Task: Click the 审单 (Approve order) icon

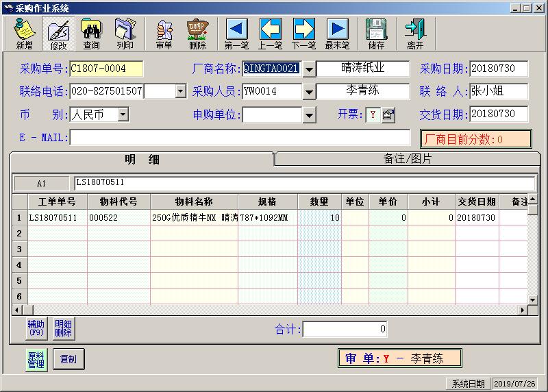Action: [x=164, y=34]
